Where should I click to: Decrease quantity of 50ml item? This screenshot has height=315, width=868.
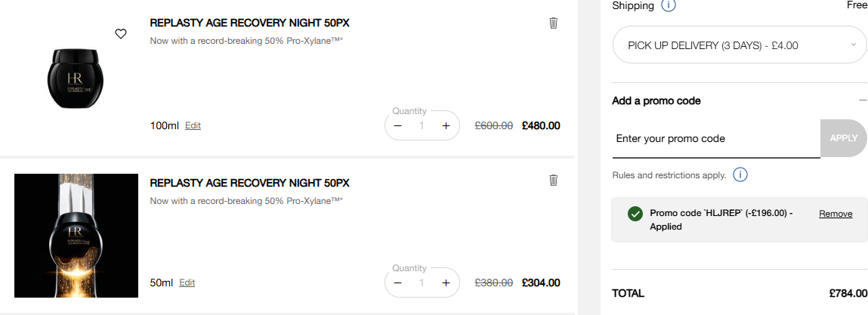tap(398, 283)
